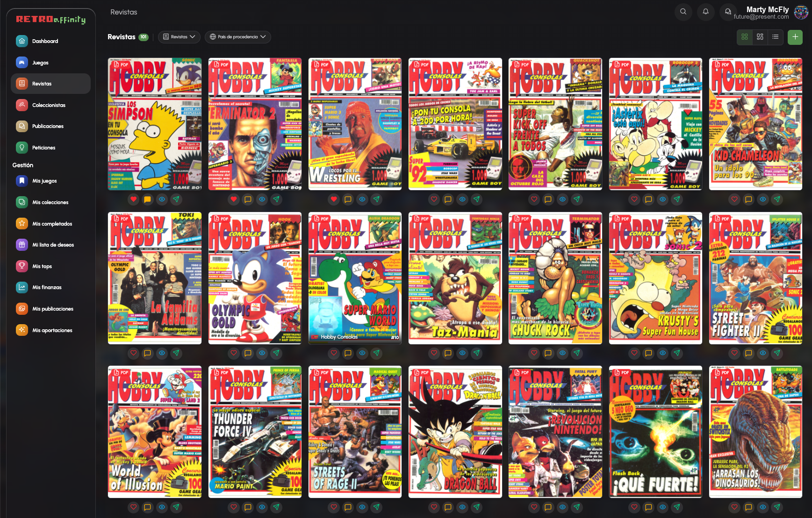Share the Olympic Gold Sonic issue

tap(276, 353)
